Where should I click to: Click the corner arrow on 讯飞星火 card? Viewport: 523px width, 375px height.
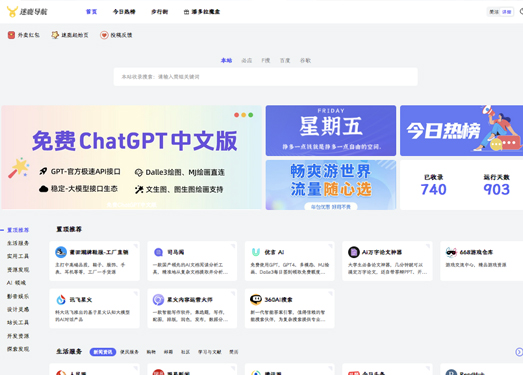(135, 293)
